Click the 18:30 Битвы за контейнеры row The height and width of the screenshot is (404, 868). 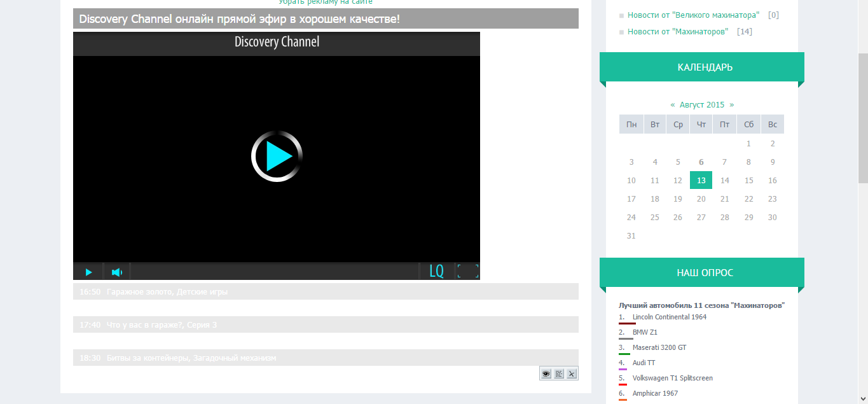tap(326, 358)
